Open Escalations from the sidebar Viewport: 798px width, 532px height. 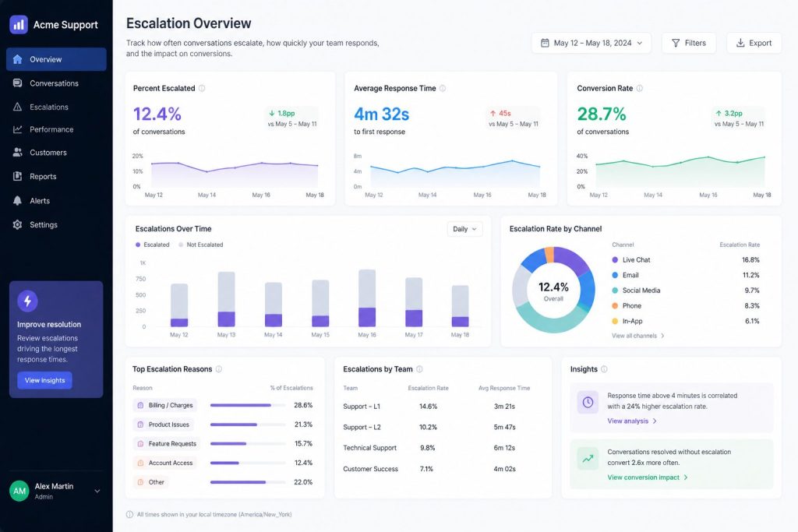56,107
